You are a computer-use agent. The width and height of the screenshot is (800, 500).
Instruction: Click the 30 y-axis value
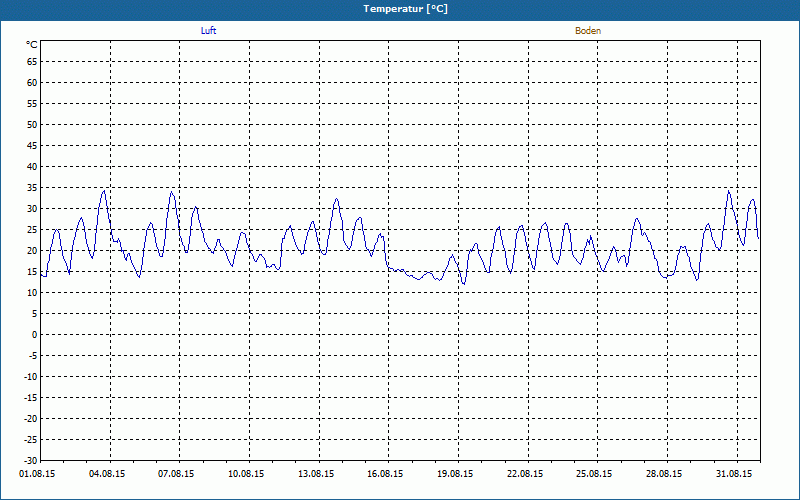coord(32,209)
